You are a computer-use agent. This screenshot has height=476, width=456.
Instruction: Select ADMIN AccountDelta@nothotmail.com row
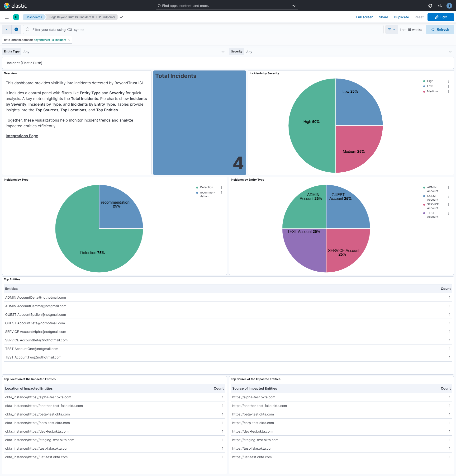228,297
